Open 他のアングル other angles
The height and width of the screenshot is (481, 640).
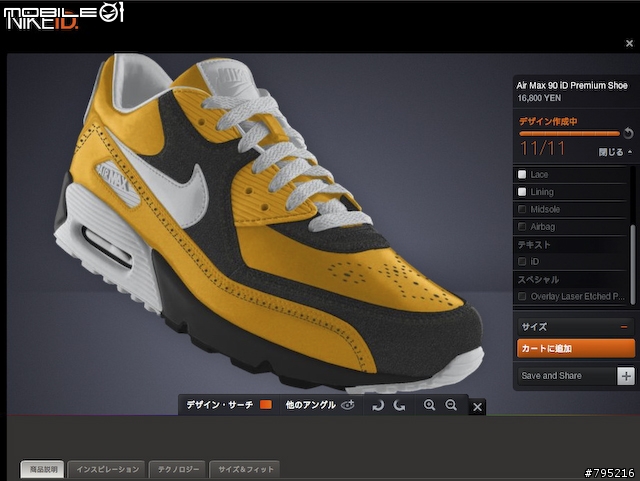(311, 405)
